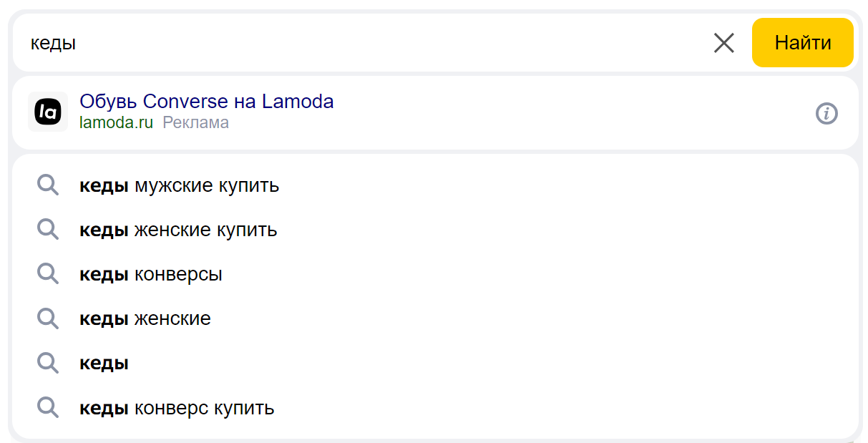Click the Реклама ad label
Viewport: 868px width, 443px height.
(x=195, y=122)
